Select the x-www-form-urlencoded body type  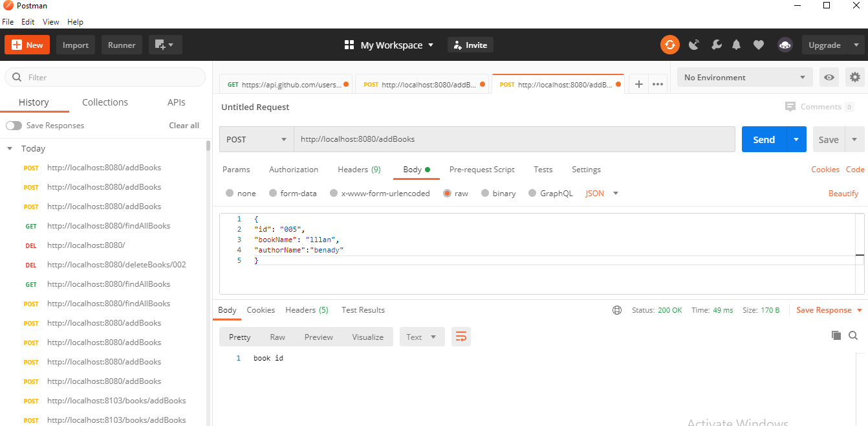(x=334, y=193)
